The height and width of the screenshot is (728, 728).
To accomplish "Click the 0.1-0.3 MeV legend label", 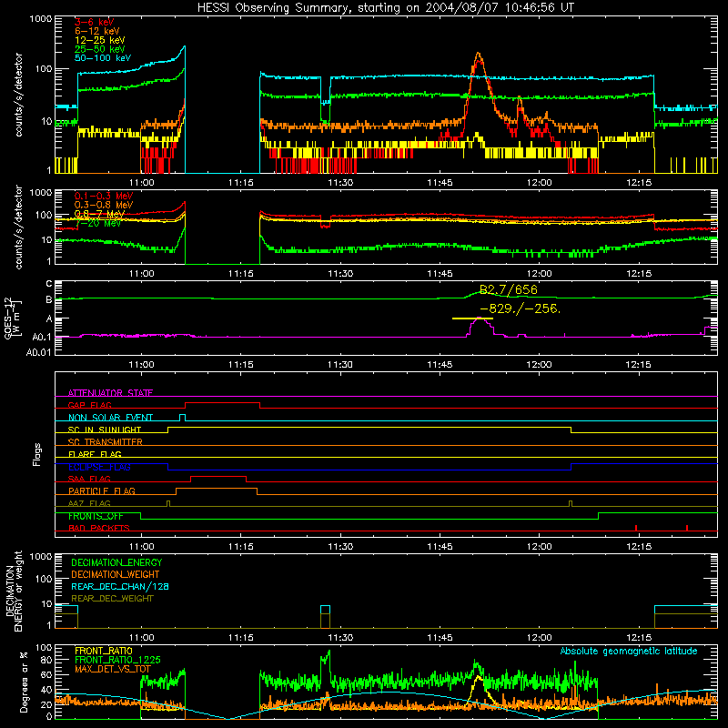I will click(x=104, y=196).
